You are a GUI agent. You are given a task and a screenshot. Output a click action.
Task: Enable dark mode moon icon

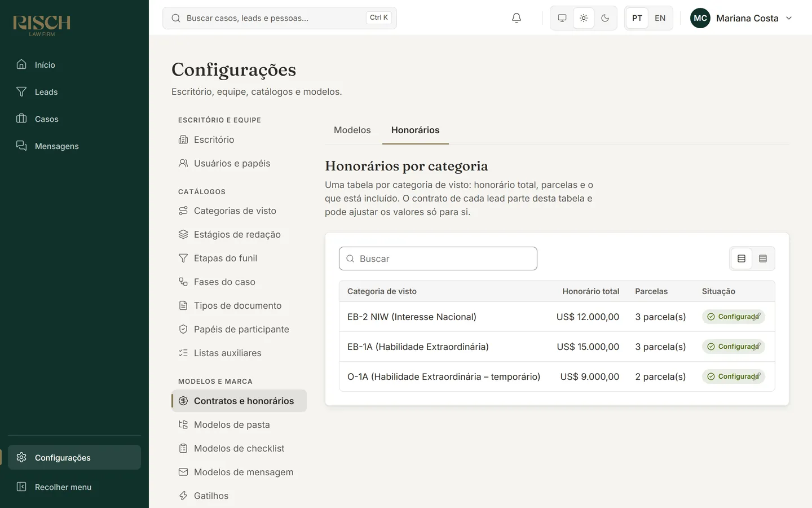coord(605,18)
